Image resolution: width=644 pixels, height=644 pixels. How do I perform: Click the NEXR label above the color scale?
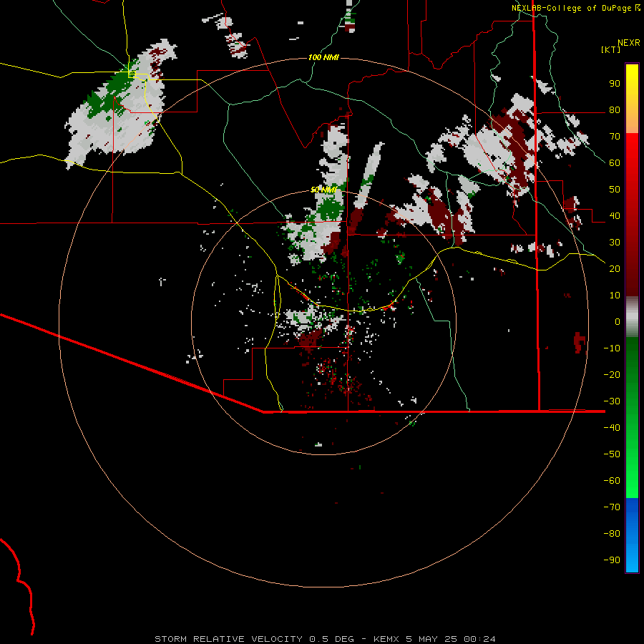[x=629, y=43]
